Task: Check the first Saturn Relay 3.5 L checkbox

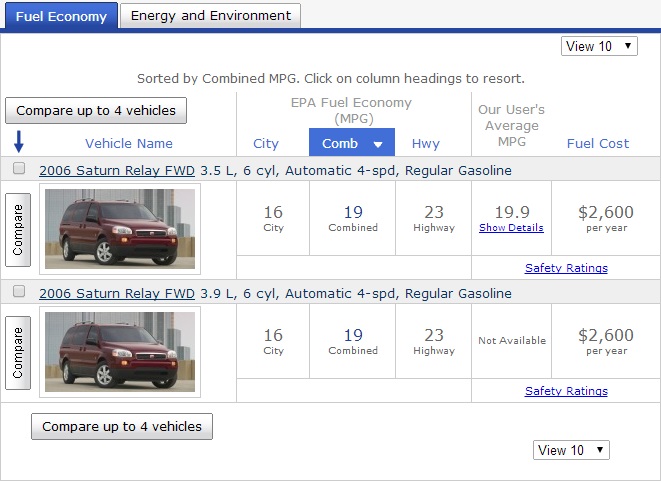Action: coord(19,170)
